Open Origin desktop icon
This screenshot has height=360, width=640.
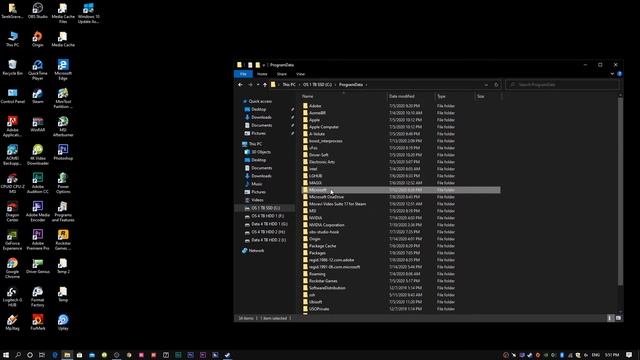(x=38, y=39)
